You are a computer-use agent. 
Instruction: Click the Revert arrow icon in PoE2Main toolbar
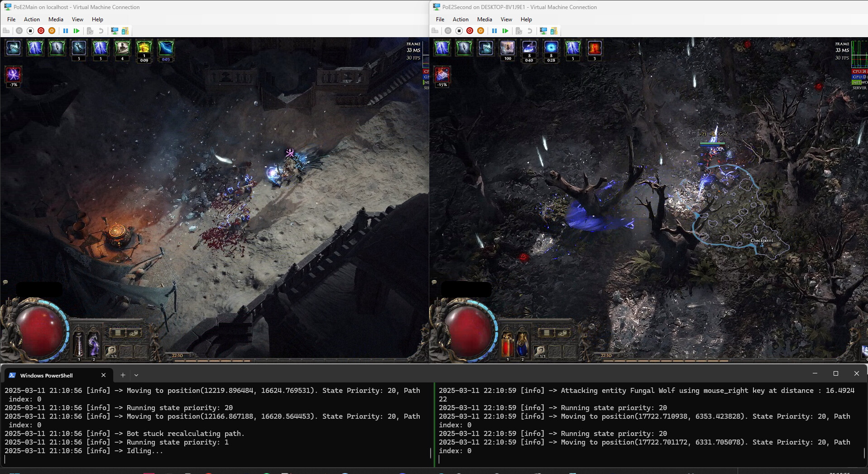tap(101, 31)
